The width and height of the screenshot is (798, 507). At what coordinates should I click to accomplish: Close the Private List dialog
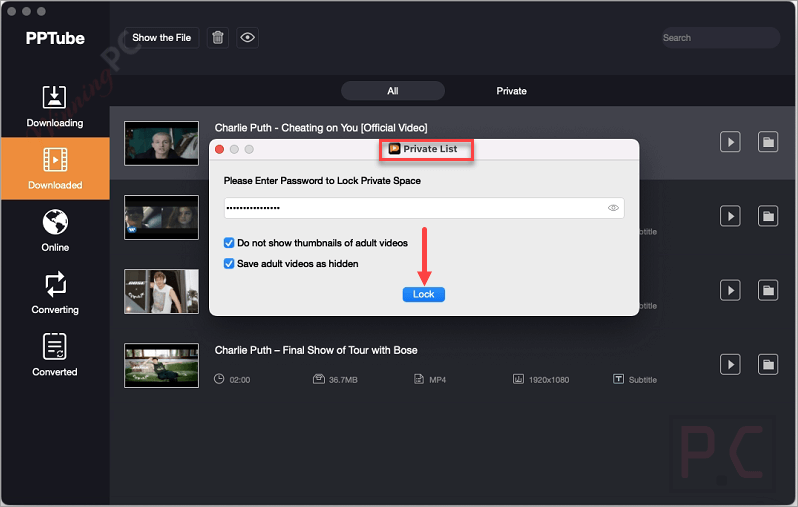pyautogui.click(x=219, y=149)
